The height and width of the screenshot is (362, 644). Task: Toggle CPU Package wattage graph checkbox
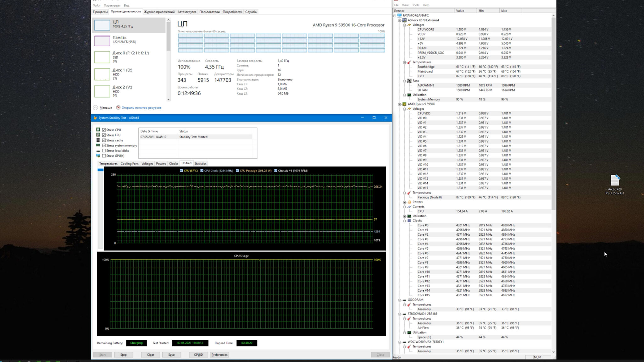click(x=237, y=171)
